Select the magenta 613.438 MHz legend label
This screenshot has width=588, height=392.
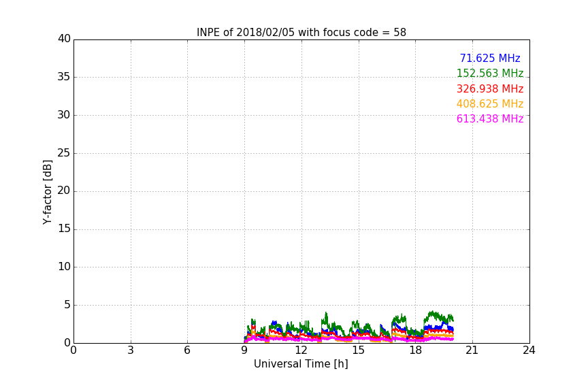coord(490,118)
